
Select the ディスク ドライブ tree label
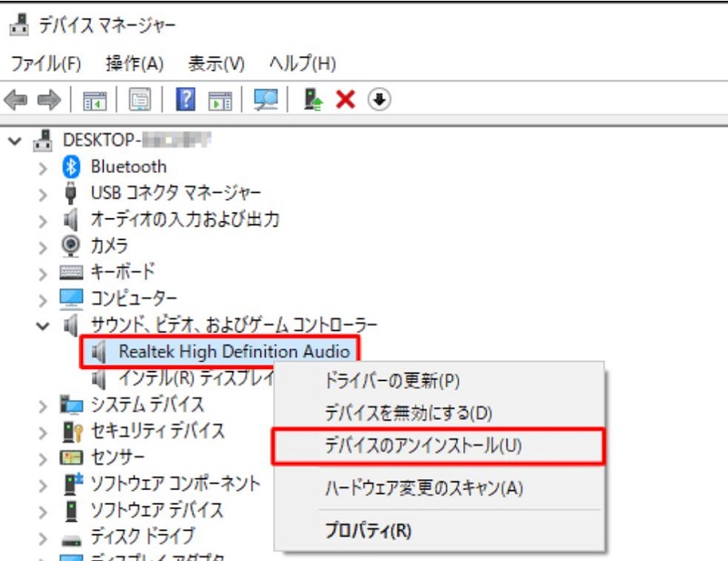(x=143, y=536)
